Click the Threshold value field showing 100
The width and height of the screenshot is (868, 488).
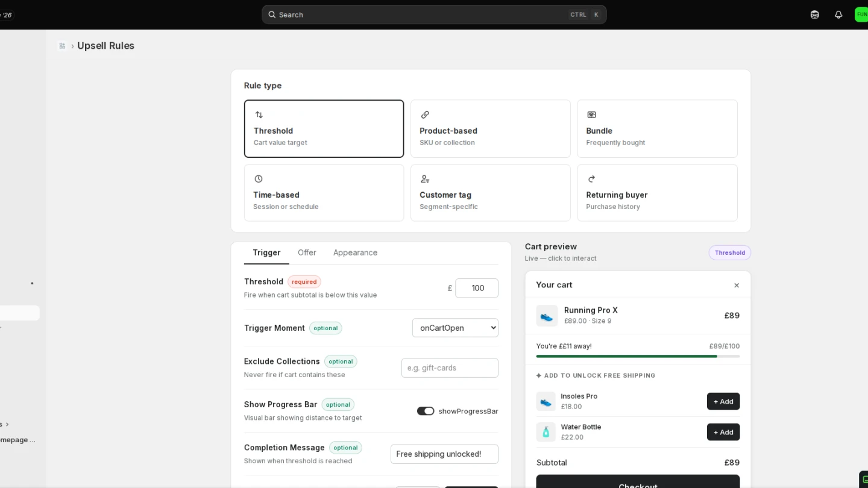click(x=477, y=288)
